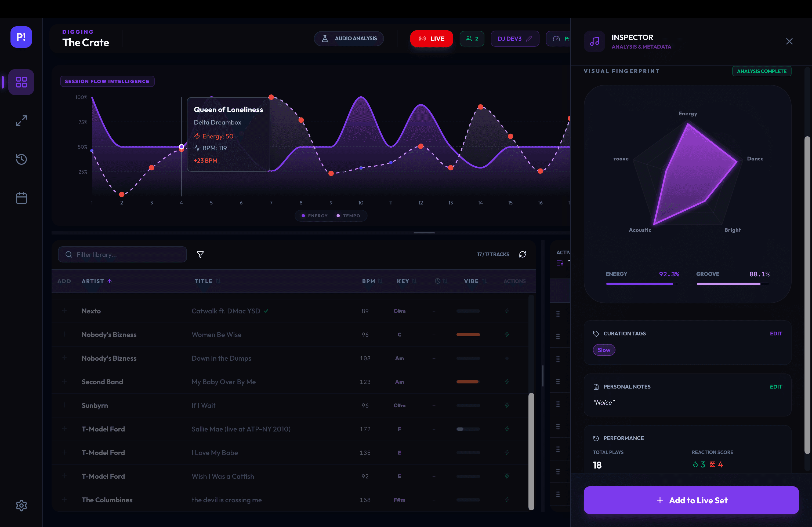Viewport: 812px width, 527px height.
Task: Toggle the Energy series in chart legend
Action: coord(314,216)
